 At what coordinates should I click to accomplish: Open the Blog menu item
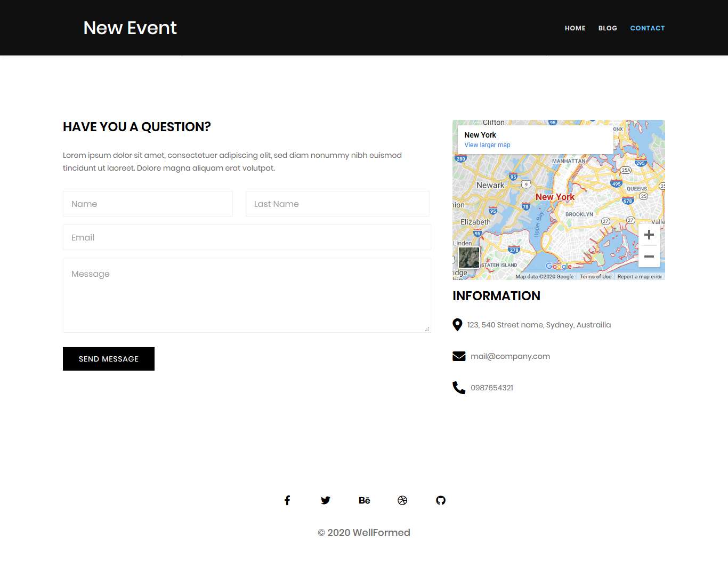coord(608,28)
